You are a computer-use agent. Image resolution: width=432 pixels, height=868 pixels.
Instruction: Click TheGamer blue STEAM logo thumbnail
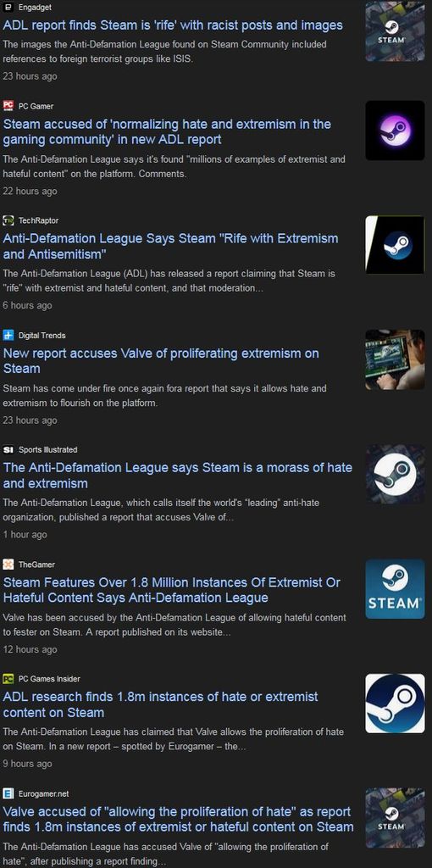click(395, 589)
